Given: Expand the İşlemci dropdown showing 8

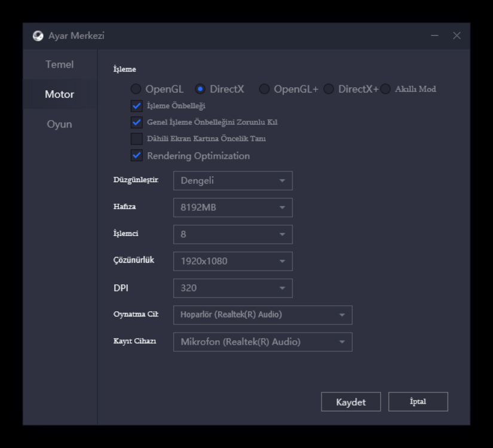Looking at the screenshot, I should tap(233, 234).
